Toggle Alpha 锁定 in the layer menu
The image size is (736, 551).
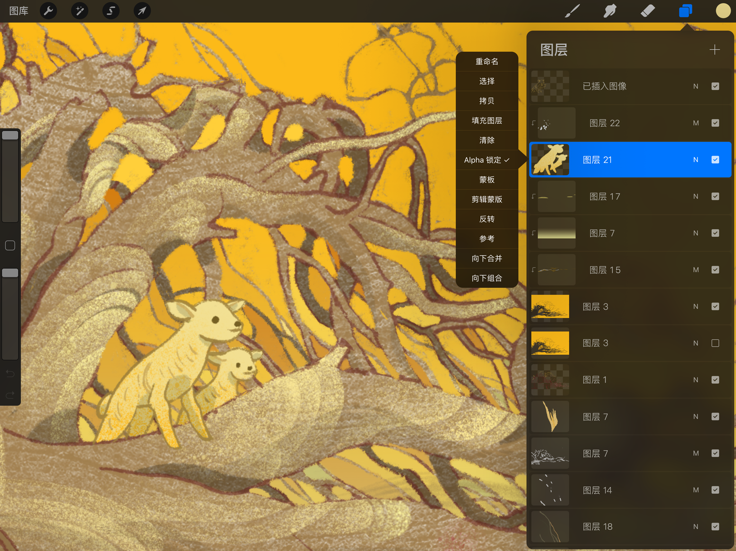click(x=487, y=160)
